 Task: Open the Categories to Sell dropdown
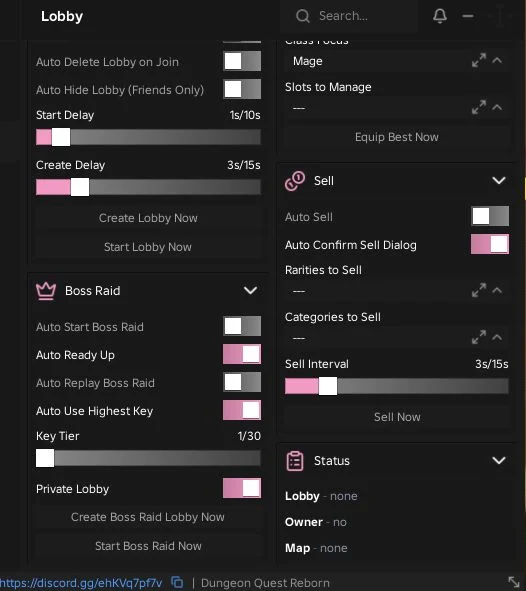[x=397, y=338]
